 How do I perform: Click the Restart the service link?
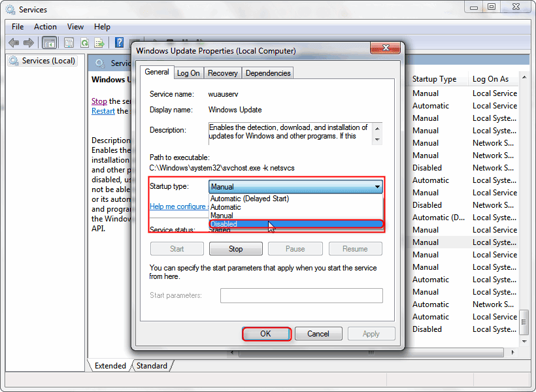coord(103,111)
